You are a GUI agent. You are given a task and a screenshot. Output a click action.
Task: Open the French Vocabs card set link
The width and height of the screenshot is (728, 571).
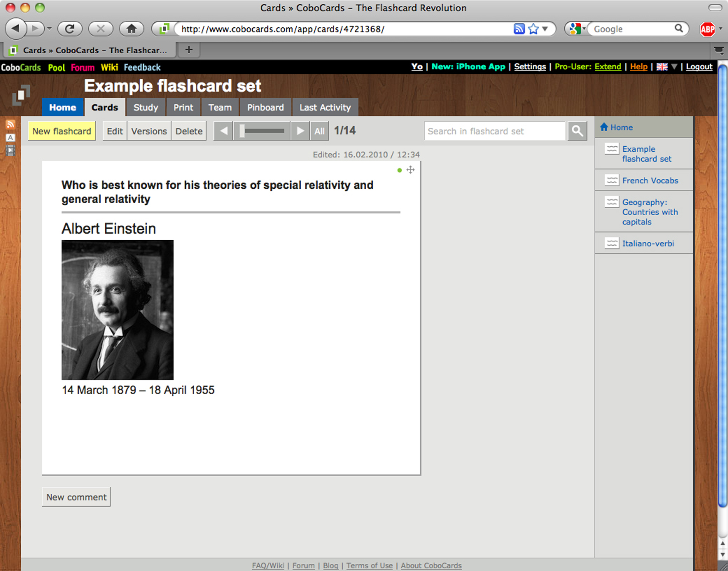click(x=650, y=181)
